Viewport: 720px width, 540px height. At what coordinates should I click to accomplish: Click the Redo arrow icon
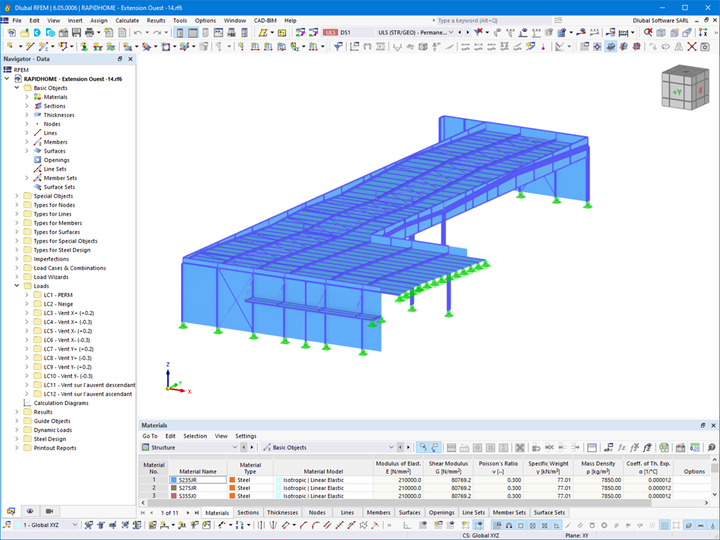point(157,33)
